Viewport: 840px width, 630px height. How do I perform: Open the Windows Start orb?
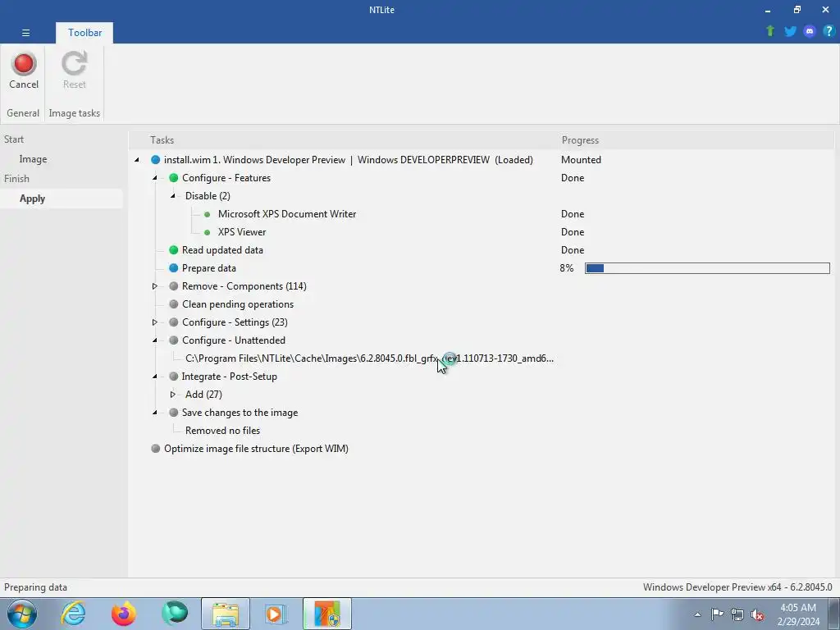(x=22, y=614)
